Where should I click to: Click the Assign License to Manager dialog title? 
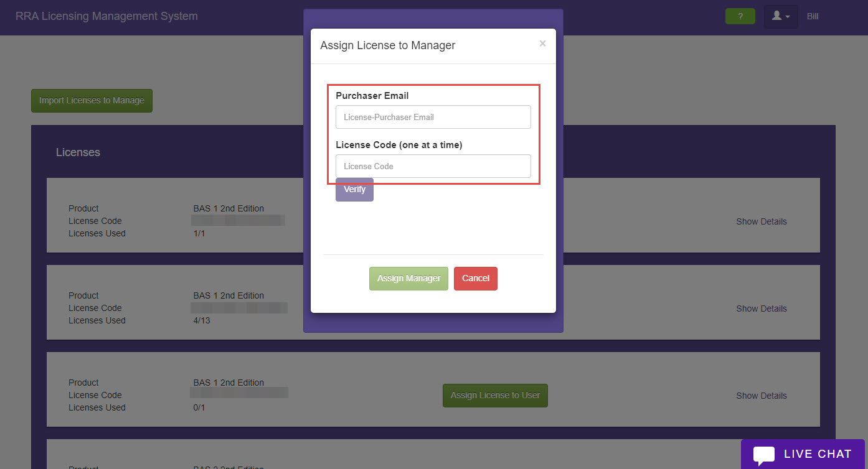pyautogui.click(x=387, y=45)
